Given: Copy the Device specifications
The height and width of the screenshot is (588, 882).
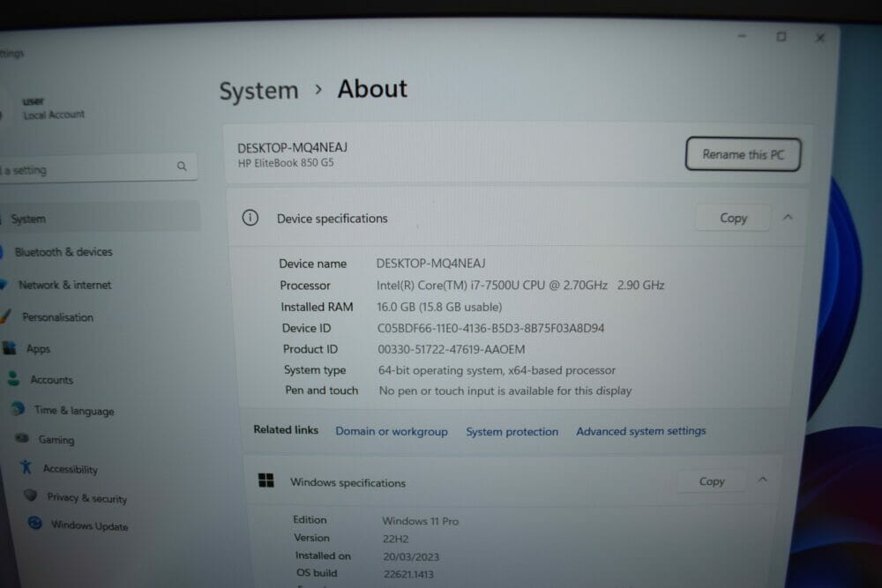Looking at the screenshot, I should point(733,218).
